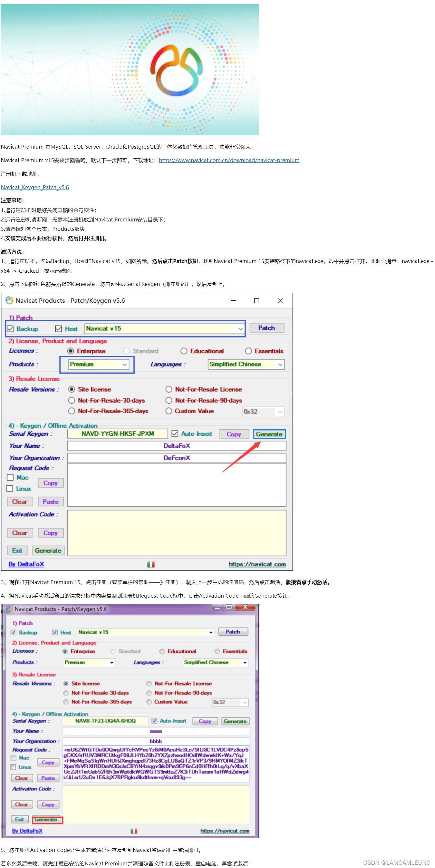Expand Navicat v15 dropdown in first keygen screenshot
Screen dimensions: 435x868
tap(240, 329)
